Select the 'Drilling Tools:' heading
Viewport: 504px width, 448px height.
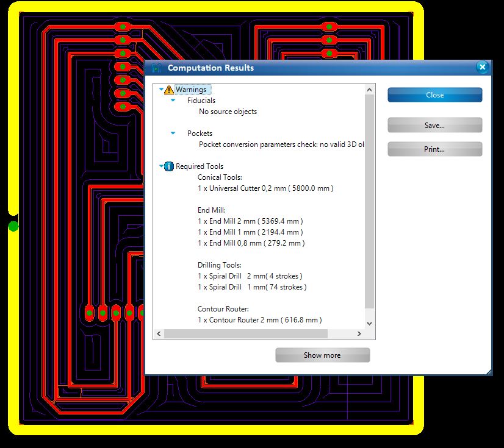tap(220, 265)
